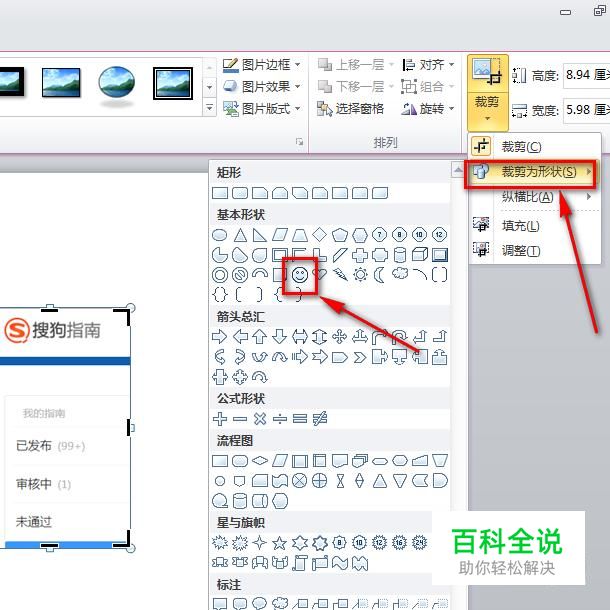Image resolution: width=610 pixels, height=610 pixels.
Task: Apply the simple frame picture style thumbnail
Action: tap(61, 82)
